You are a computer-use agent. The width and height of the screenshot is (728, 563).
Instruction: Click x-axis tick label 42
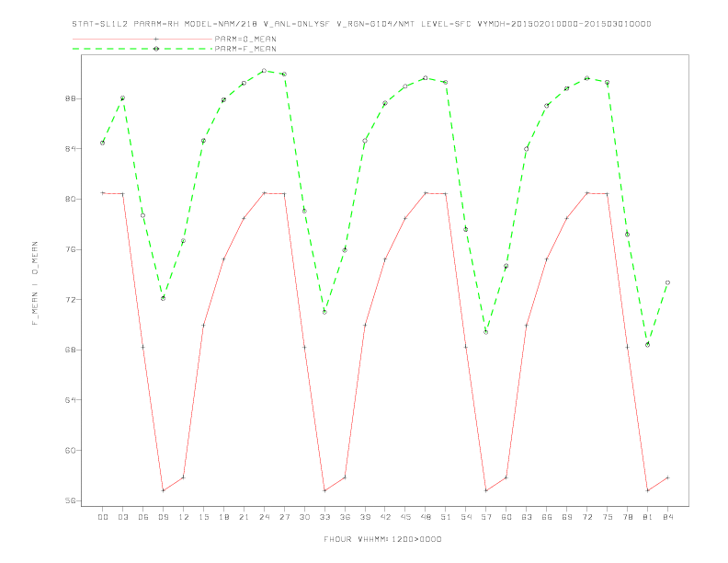click(385, 517)
